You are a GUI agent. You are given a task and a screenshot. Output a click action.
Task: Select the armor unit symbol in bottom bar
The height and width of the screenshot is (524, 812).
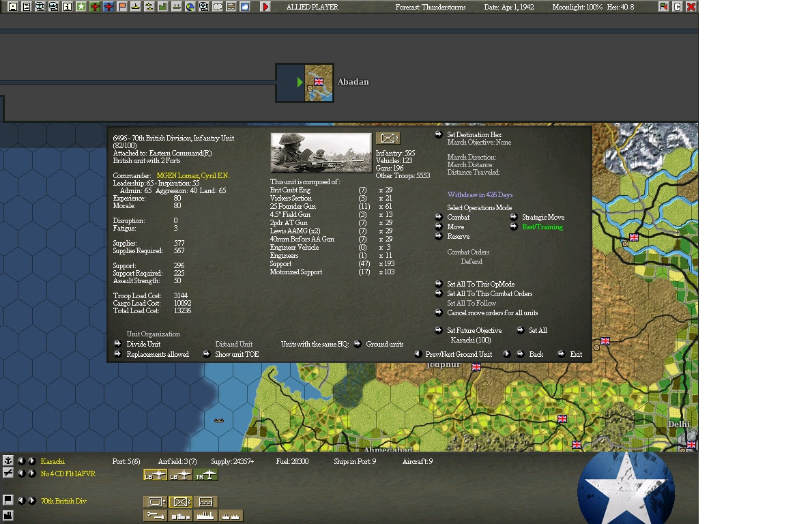[155, 501]
